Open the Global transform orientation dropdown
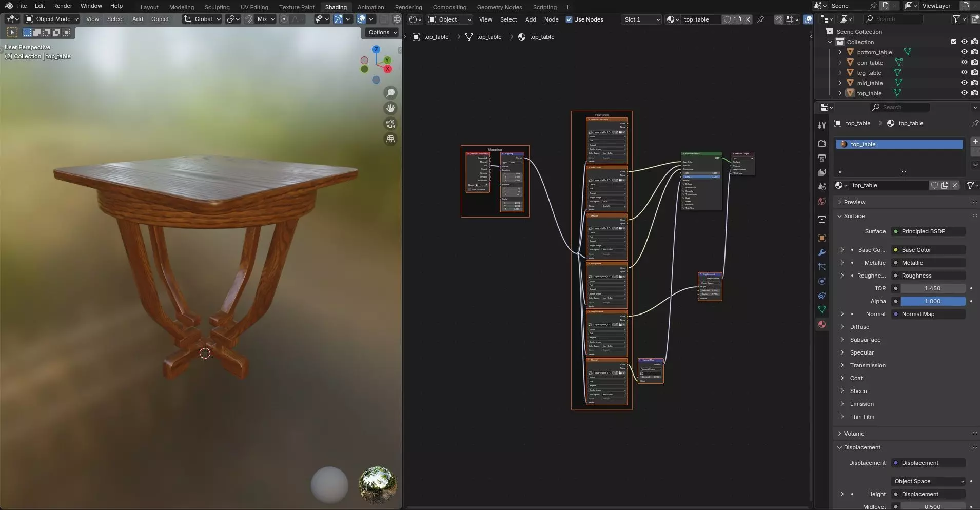 click(x=202, y=19)
